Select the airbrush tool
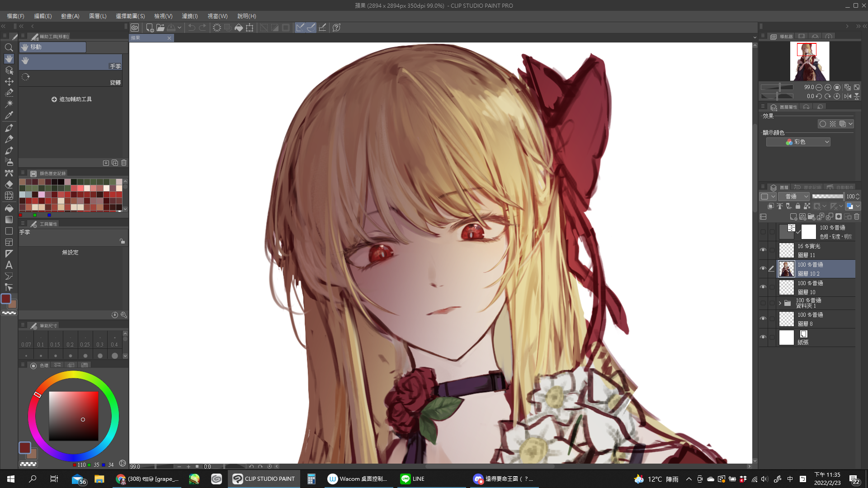Screen dimensions: 868x488 [9, 161]
